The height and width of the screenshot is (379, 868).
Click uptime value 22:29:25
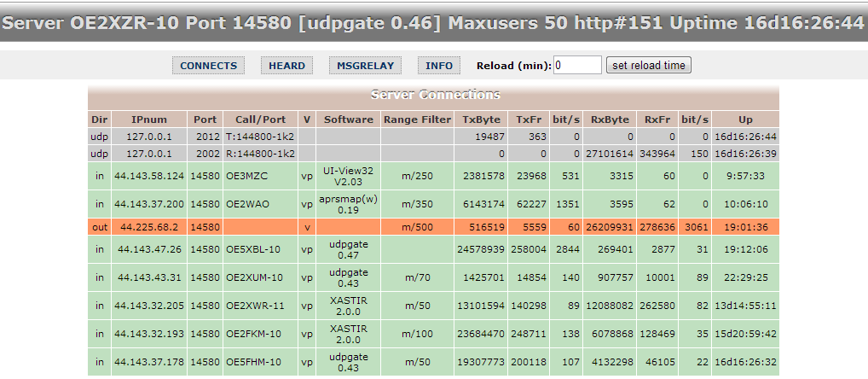745,277
